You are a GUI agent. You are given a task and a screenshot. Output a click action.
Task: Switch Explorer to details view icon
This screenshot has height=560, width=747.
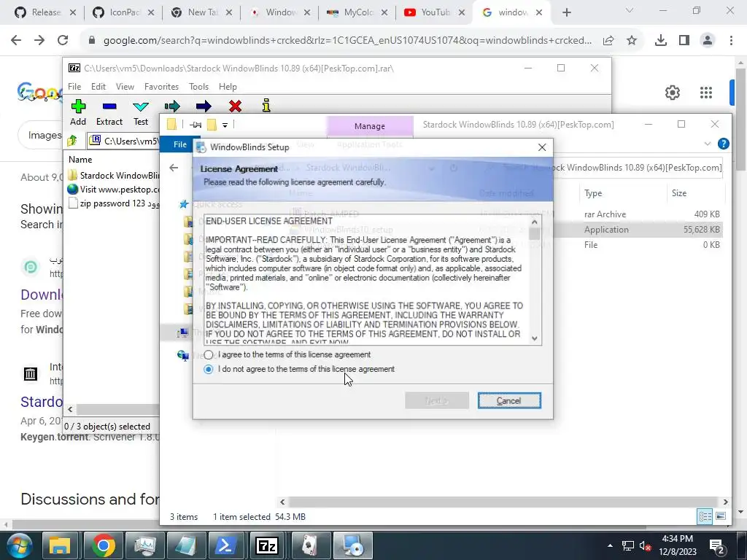click(x=705, y=516)
